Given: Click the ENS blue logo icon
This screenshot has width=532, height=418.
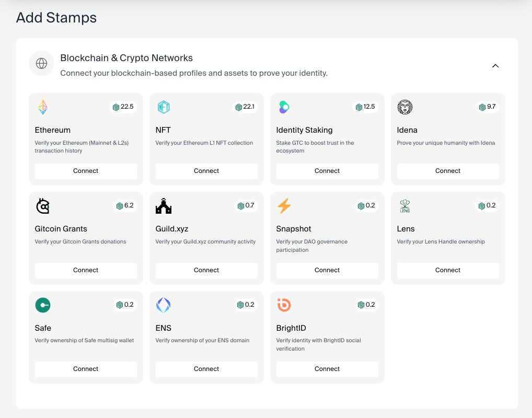Looking at the screenshot, I should pos(163,305).
